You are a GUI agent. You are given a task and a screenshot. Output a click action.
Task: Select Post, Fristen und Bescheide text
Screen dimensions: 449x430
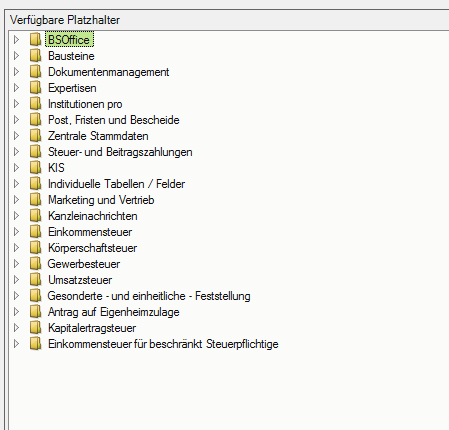[x=114, y=120]
